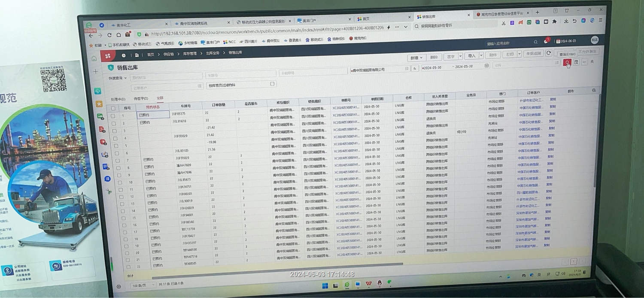Click the 附件 button

click(493, 55)
